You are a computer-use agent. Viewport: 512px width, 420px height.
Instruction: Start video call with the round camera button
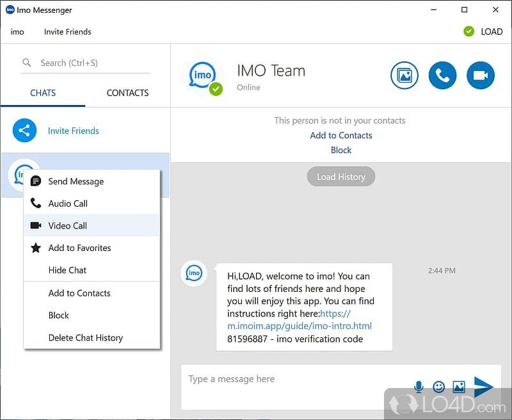(481, 76)
